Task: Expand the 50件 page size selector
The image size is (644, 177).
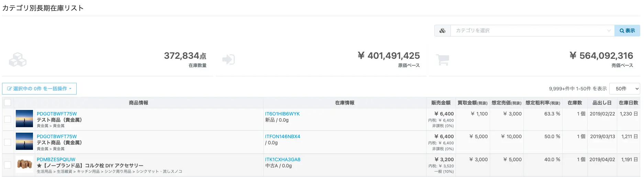Action: pos(624,89)
